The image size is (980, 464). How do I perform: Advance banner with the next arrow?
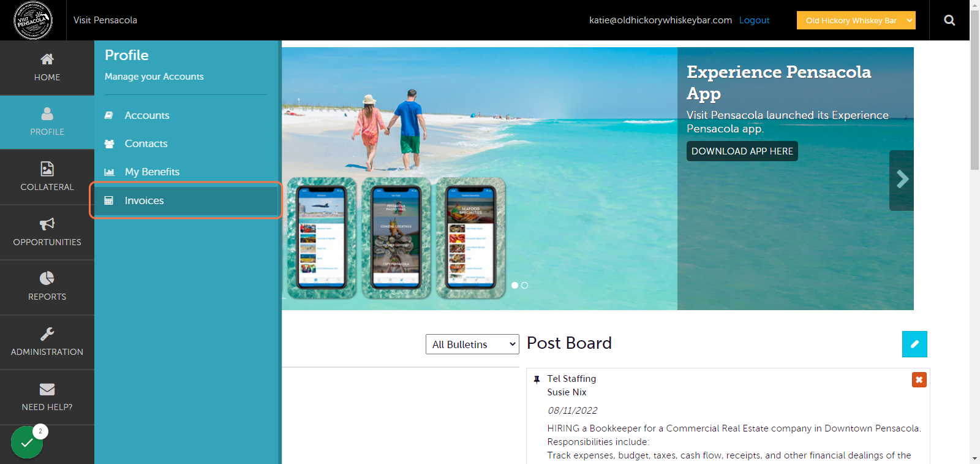(902, 180)
